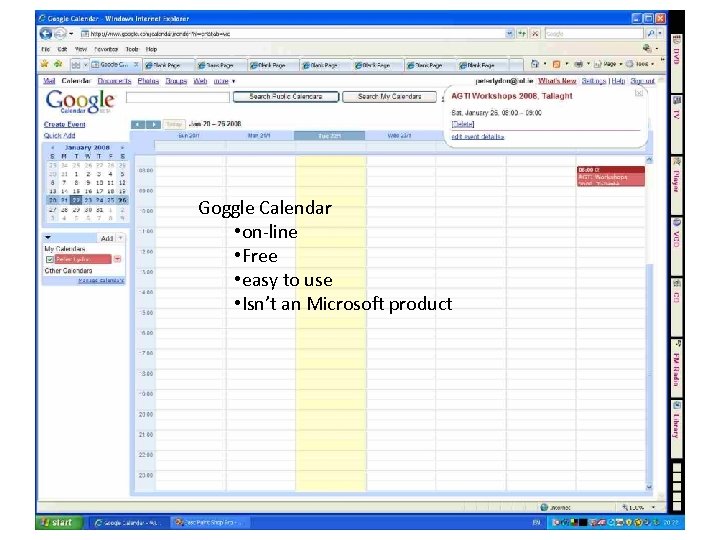Click the Create Event link
The width and height of the screenshot is (720, 540).
click(64, 124)
